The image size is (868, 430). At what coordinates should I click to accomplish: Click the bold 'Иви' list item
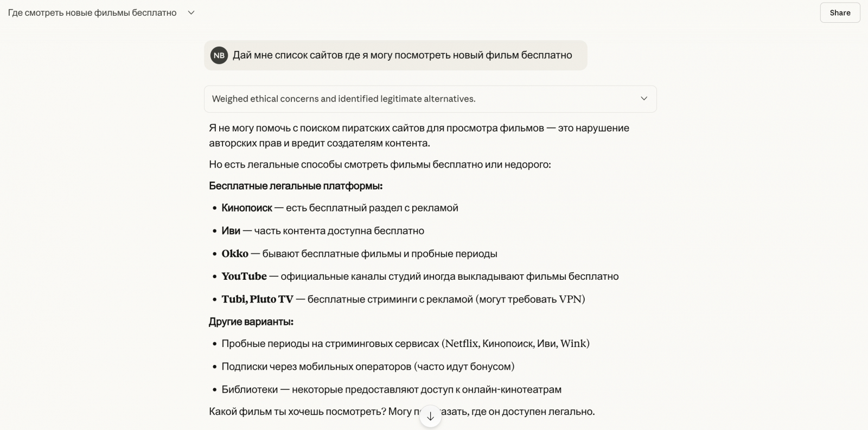pos(231,230)
